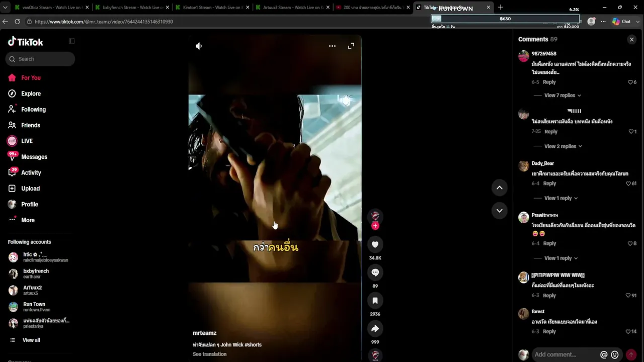Expand 'View 1 reply' under Dady_Bear's comment
The height and width of the screenshot is (362, 644).
click(561, 198)
